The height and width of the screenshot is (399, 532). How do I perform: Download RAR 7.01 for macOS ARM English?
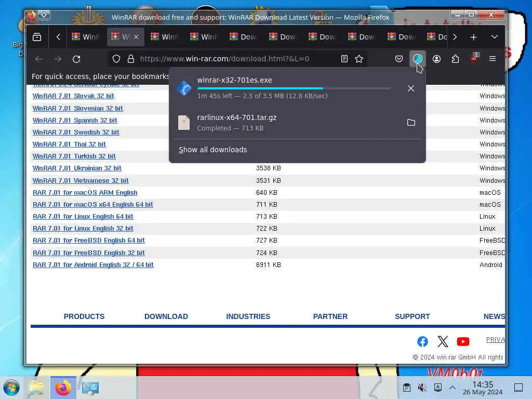pyautogui.click(x=85, y=192)
